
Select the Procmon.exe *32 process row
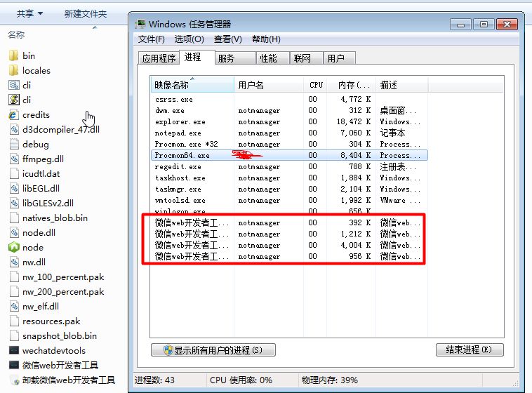coord(289,145)
